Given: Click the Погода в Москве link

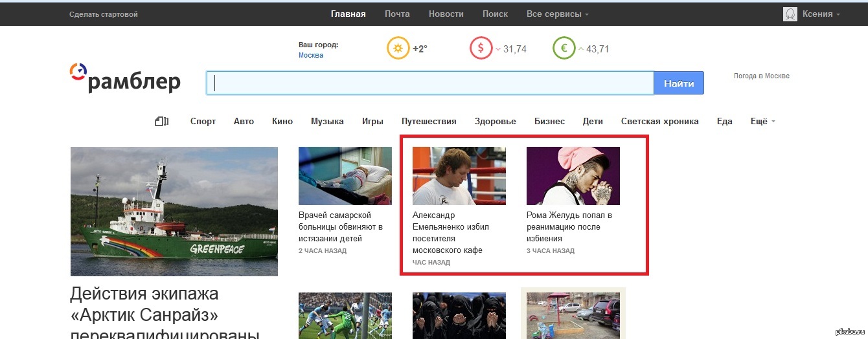Looking at the screenshot, I should (761, 76).
